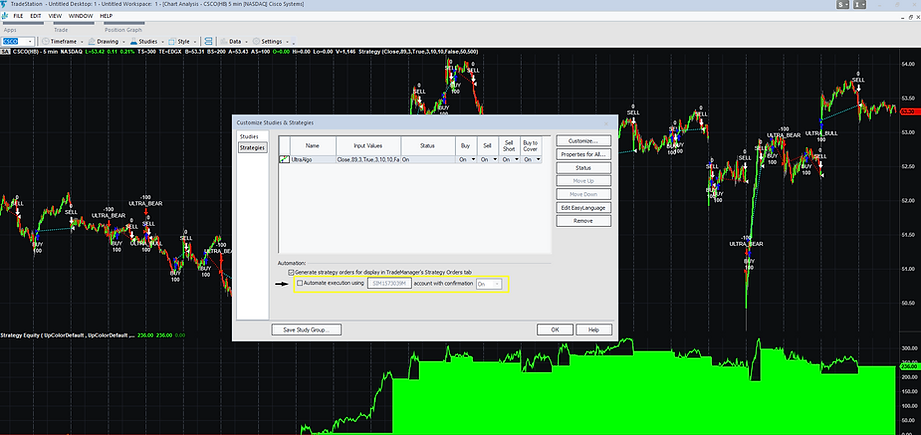Image resolution: width=921 pixels, height=435 pixels.
Task: Open the Timeframe toolbar menu
Action: [59, 42]
